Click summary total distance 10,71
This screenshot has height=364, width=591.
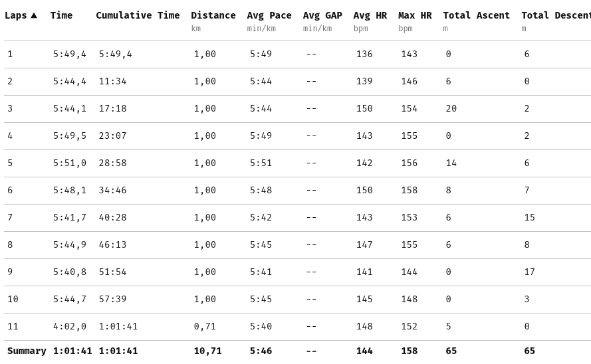click(x=207, y=351)
